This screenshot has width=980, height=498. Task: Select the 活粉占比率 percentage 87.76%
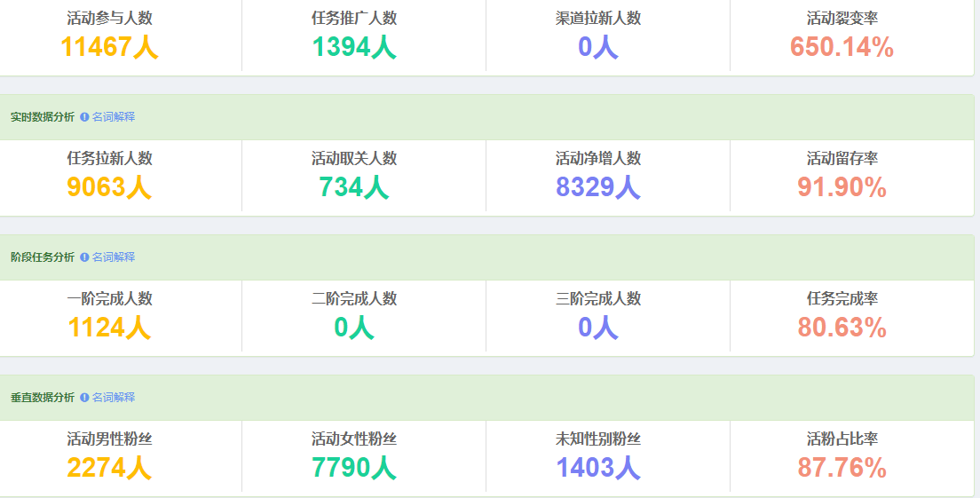(x=842, y=468)
